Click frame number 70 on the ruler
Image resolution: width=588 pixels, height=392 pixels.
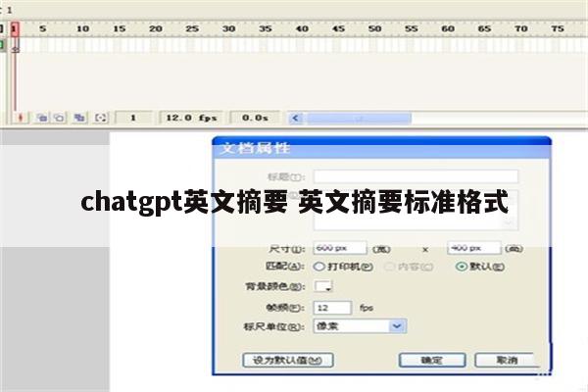pyautogui.click(x=521, y=28)
